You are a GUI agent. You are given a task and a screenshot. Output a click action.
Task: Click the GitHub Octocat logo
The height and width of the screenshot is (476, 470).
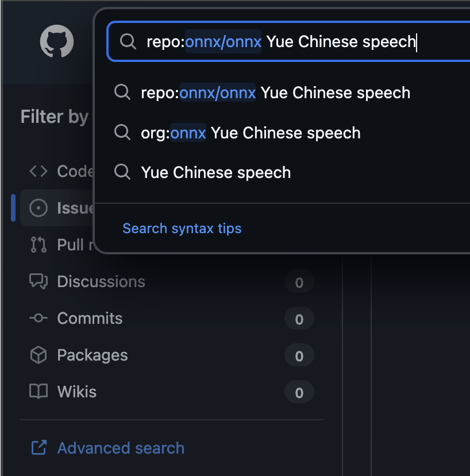(57, 41)
